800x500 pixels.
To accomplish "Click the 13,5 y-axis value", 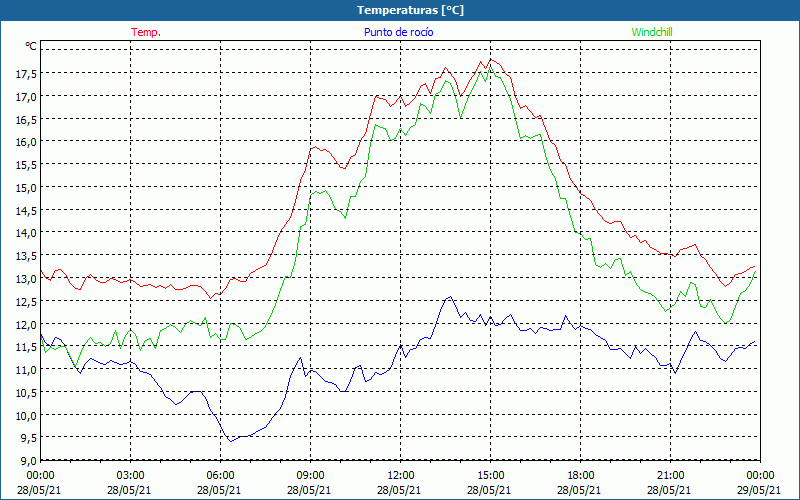I will tap(26, 256).
